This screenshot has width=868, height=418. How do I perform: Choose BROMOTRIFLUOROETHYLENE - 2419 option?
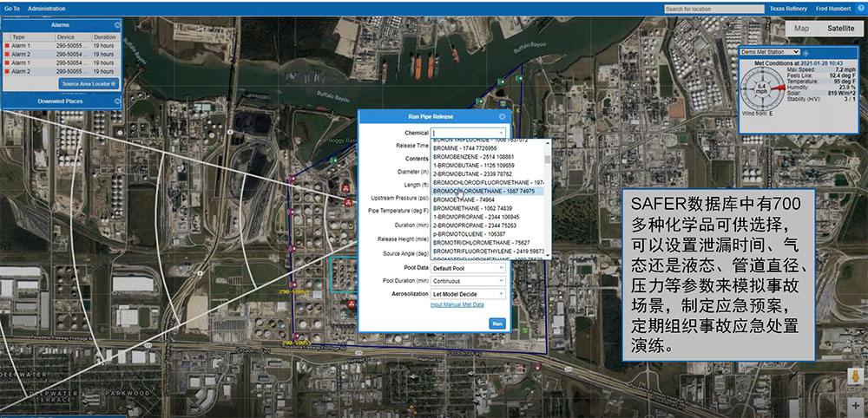pos(487,251)
